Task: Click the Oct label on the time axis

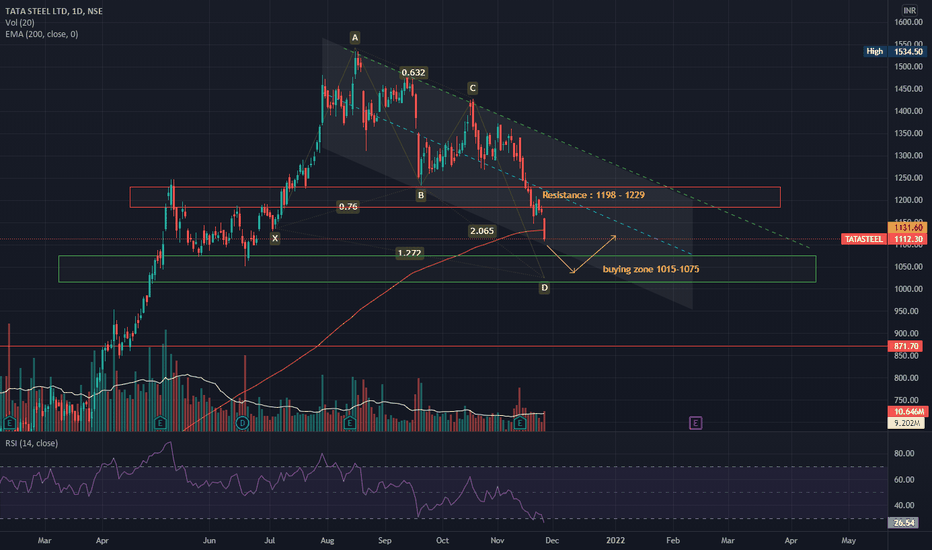Action: pos(442,540)
